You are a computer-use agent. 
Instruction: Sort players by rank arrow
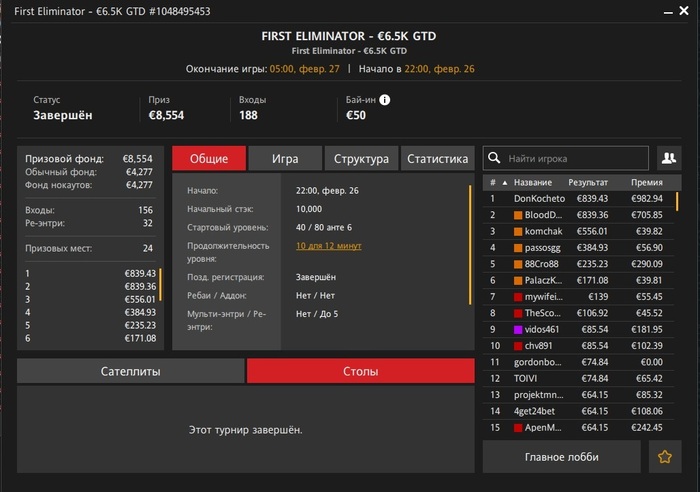tap(505, 183)
